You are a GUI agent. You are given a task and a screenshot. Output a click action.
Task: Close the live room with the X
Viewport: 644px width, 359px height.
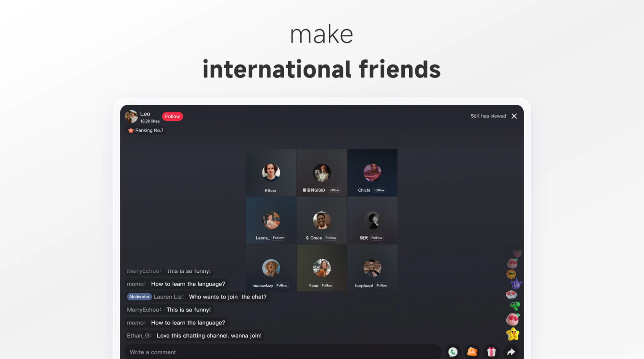(x=514, y=116)
